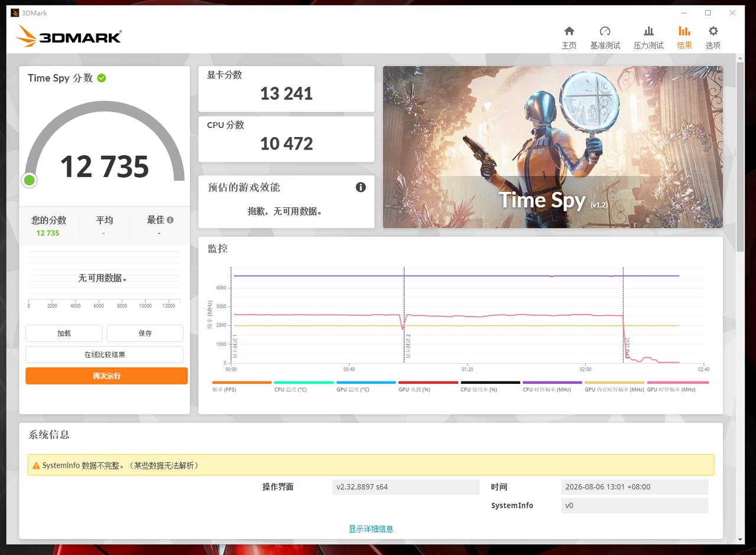Image resolution: width=756 pixels, height=555 pixels.
Task: Click the SystemInfo v0 field
Action: (634, 505)
